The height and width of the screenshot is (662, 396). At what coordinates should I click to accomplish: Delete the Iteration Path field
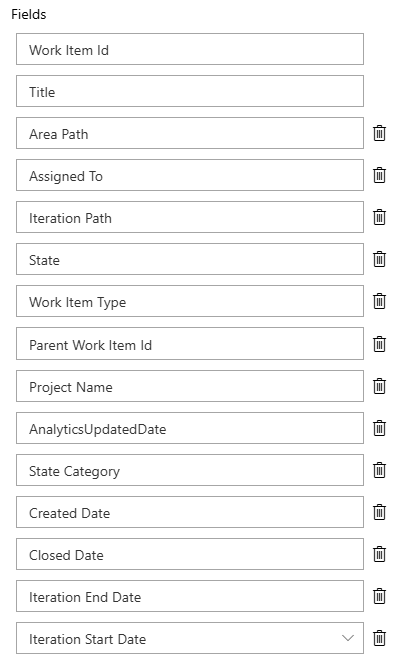379,217
